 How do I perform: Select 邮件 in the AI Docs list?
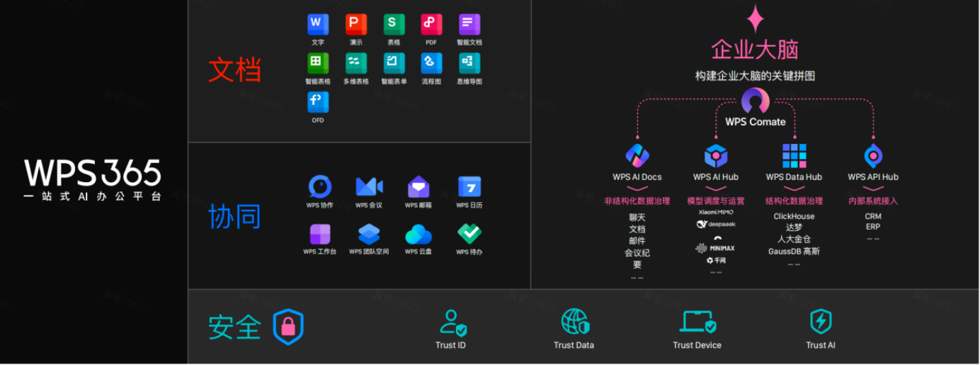[637, 241]
